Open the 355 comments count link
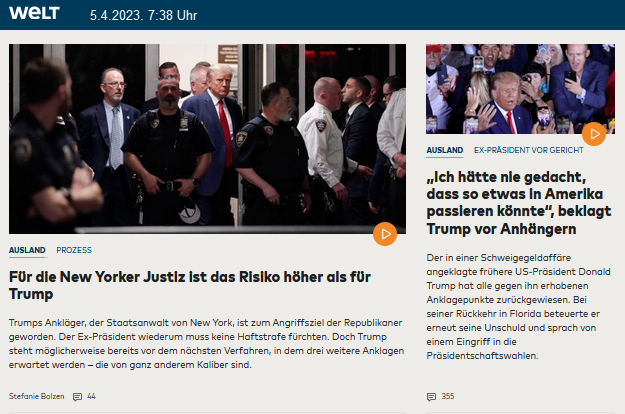 click(x=447, y=397)
